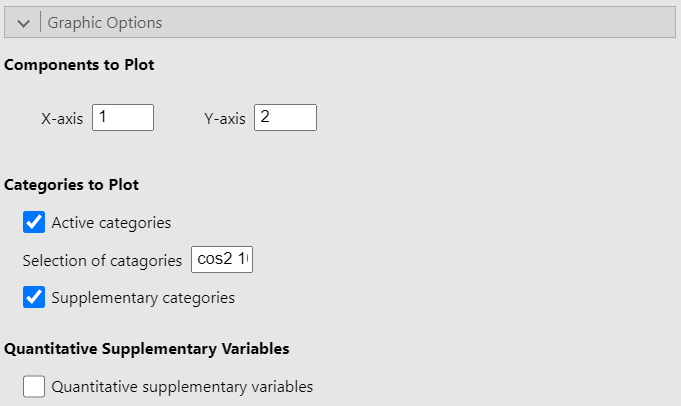Click the value 2 in Y-axis box

click(x=265, y=116)
